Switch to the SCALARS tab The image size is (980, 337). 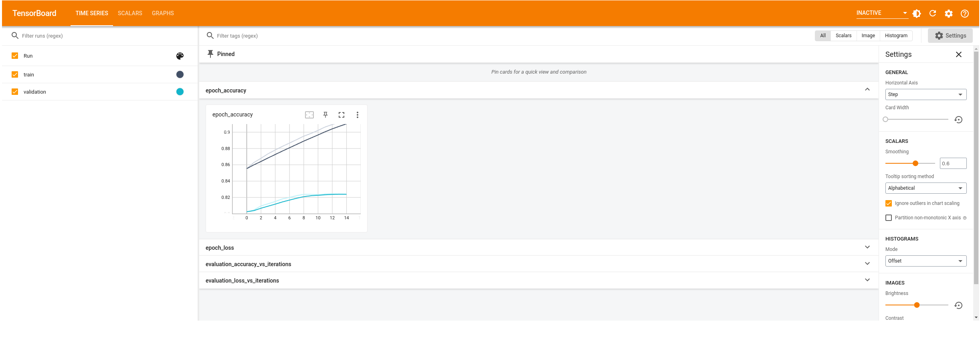[130, 13]
